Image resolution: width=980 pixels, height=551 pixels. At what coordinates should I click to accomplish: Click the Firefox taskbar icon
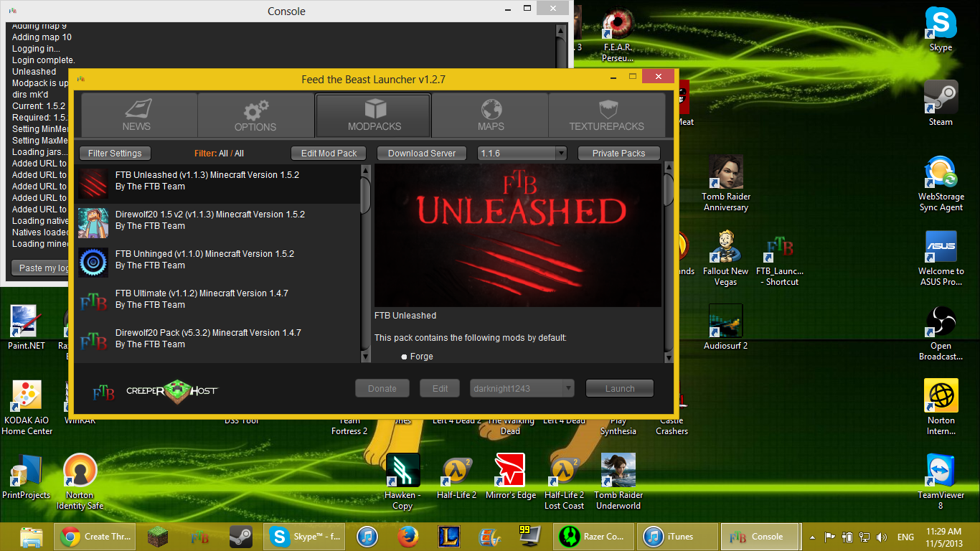[408, 537]
